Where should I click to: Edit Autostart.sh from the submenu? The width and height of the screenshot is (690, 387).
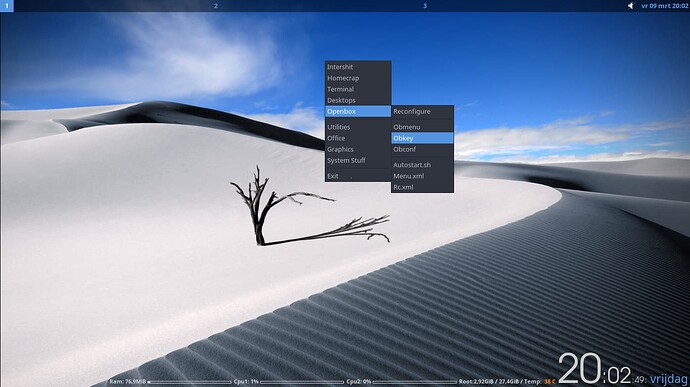422,165
